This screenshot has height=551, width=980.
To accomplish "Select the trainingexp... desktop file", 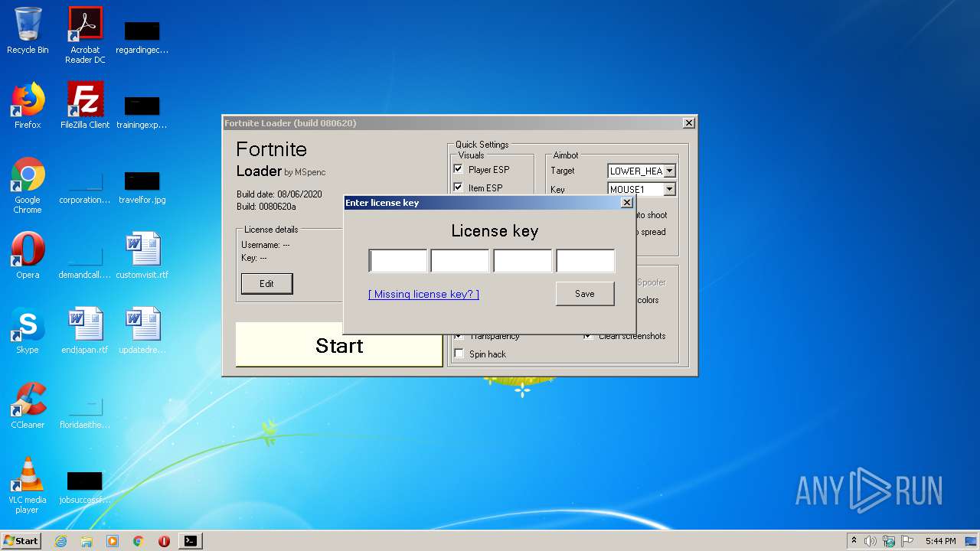I will click(142, 112).
